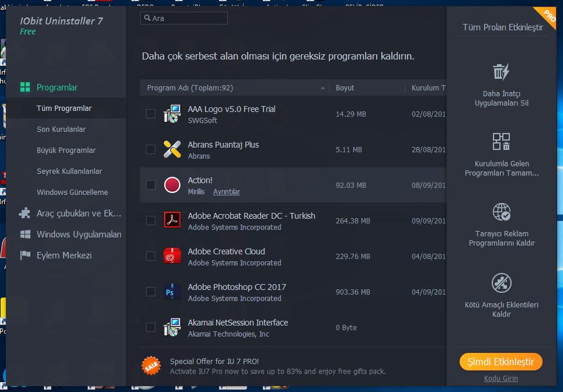The width and height of the screenshot is (563, 392).
Task: Click Tüm Proları Etkinleştir heading
Action: tap(503, 27)
